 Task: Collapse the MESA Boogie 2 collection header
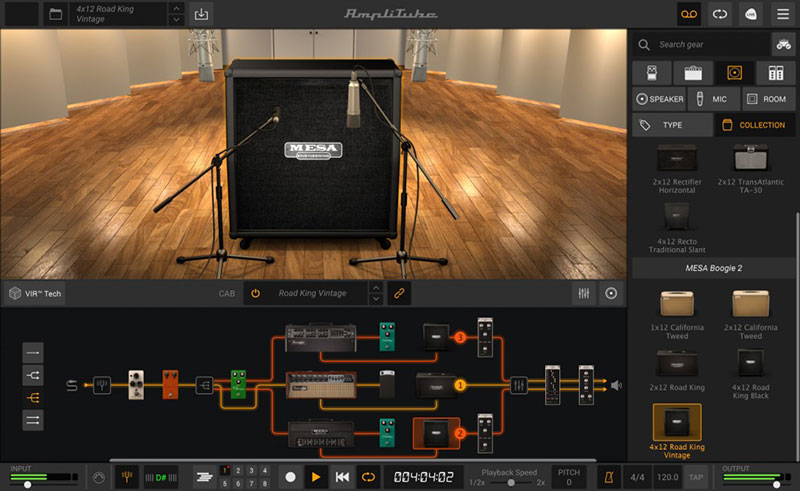coord(713,268)
